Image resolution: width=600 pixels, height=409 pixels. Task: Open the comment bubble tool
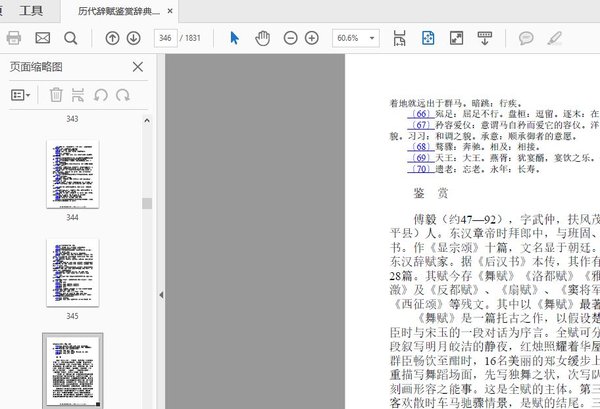click(525, 38)
